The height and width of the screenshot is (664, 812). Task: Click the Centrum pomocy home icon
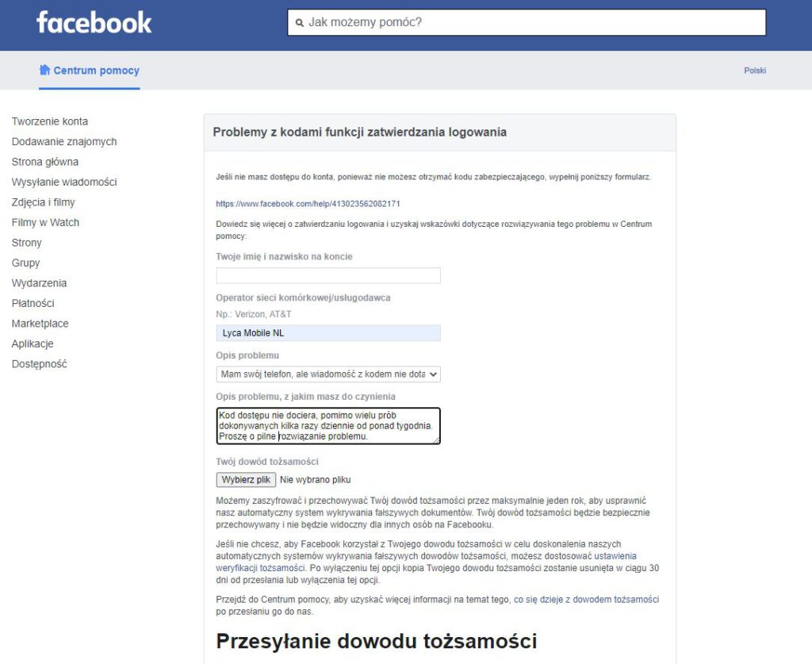coord(45,70)
